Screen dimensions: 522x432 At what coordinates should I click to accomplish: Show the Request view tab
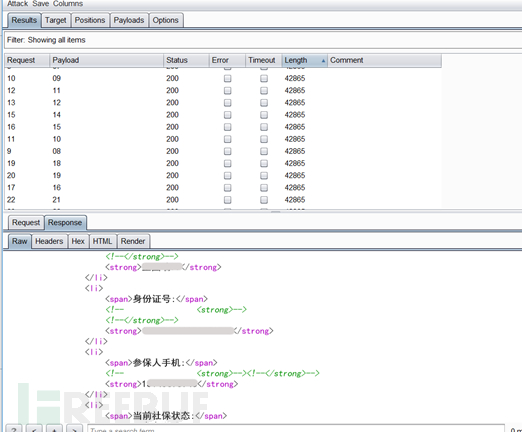(26, 223)
